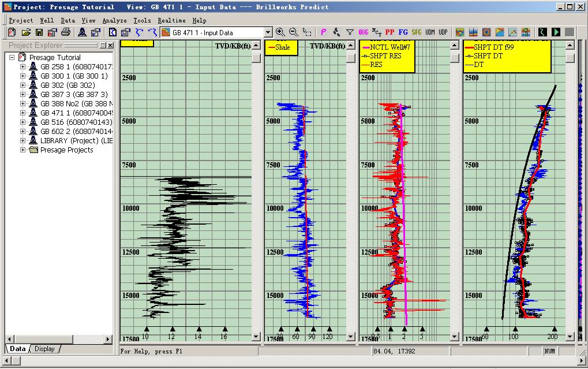Screen dimensions: 588x369
Task: Click the NCT compaction trend icon
Action: (376, 32)
